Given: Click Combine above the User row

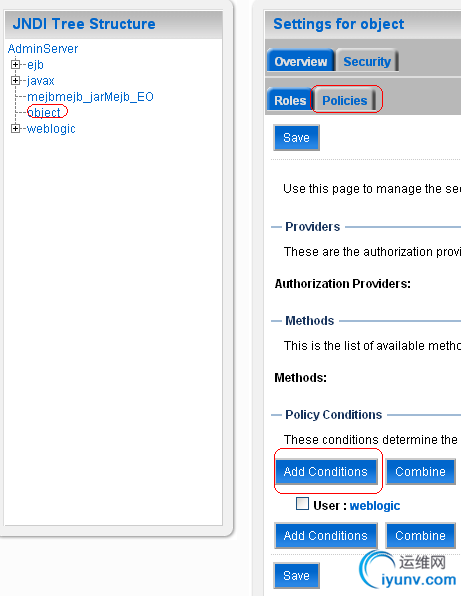Looking at the screenshot, I should [420, 471].
